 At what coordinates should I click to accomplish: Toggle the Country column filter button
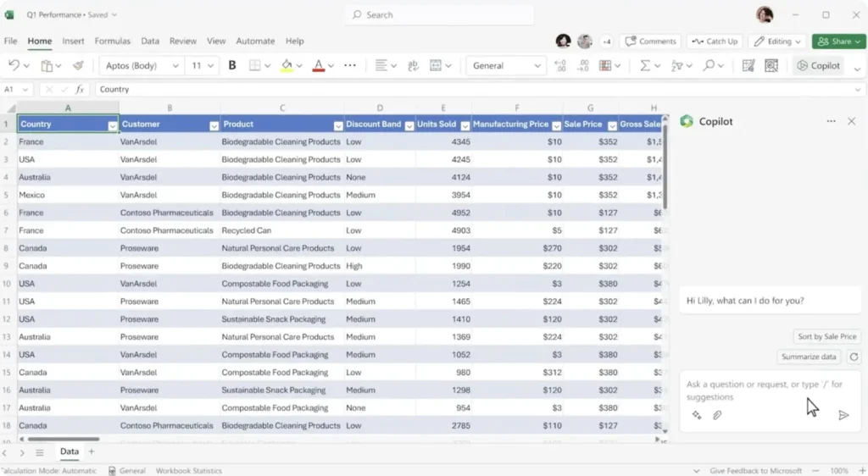[x=113, y=125]
